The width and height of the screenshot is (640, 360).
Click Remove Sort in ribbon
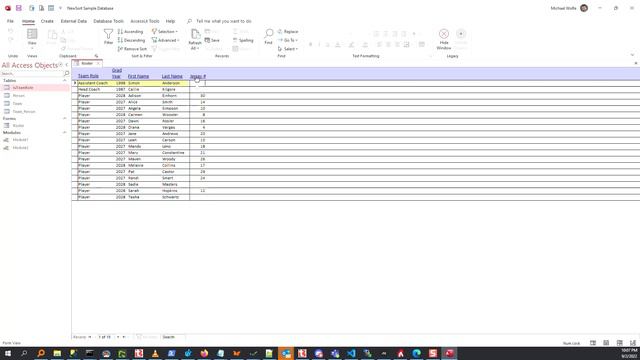tap(132, 49)
